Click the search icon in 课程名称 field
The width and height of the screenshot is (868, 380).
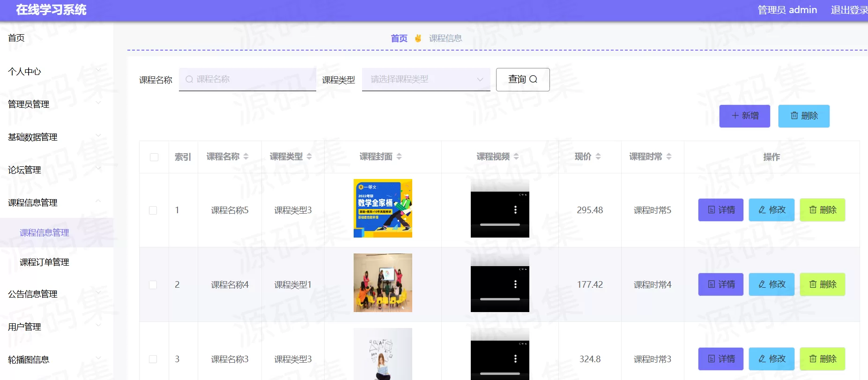pos(189,80)
